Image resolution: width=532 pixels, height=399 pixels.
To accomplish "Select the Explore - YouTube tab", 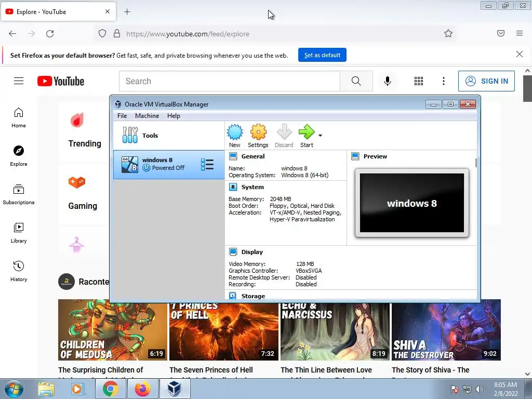I will [58, 11].
